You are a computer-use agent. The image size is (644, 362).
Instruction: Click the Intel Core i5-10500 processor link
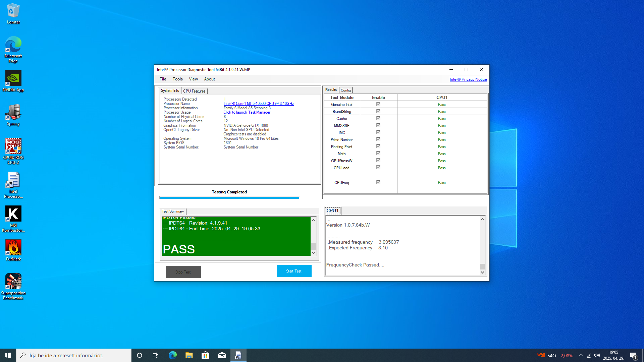(259, 104)
